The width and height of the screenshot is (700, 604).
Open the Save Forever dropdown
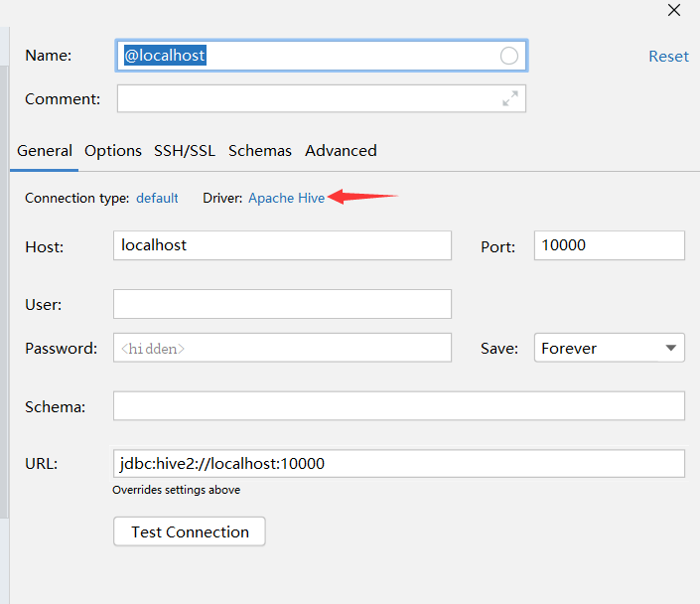pos(610,348)
